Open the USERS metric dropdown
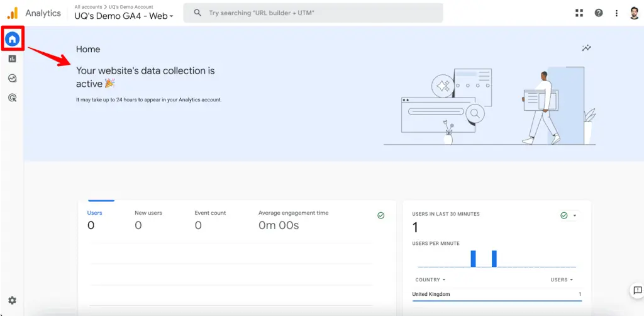The height and width of the screenshot is (316, 644). click(562, 280)
